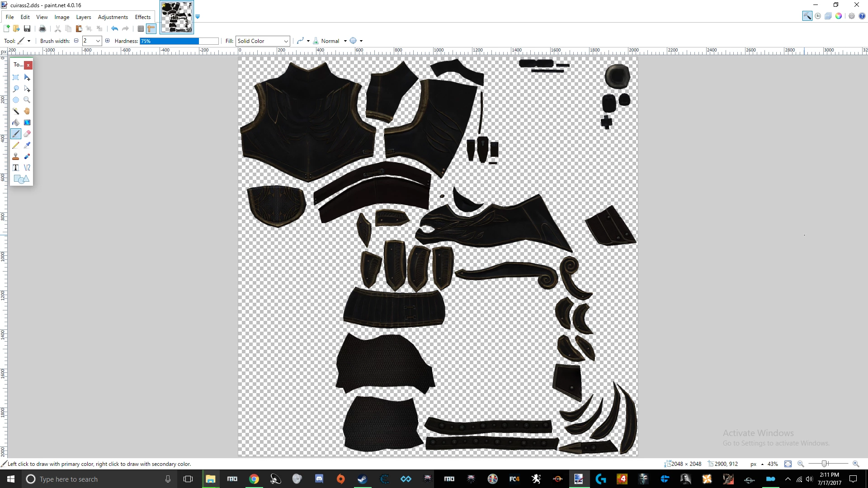Select the Rectangle Select tool
Image resolution: width=868 pixels, height=488 pixels.
pyautogui.click(x=16, y=77)
